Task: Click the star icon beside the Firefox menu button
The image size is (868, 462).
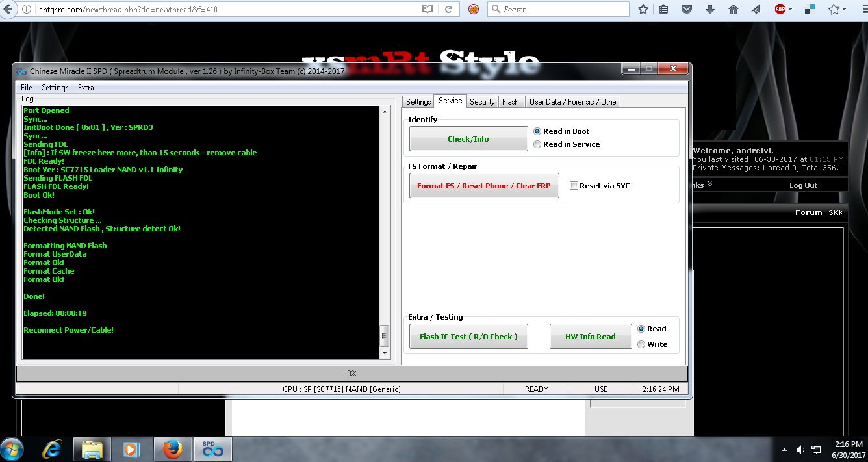Action: click(x=834, y=9)
